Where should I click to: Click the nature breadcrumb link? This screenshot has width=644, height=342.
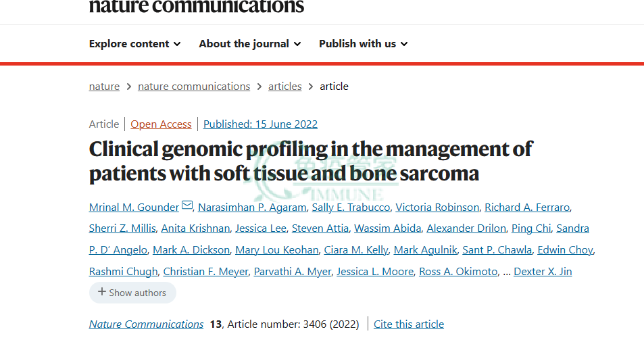(104, 87)
